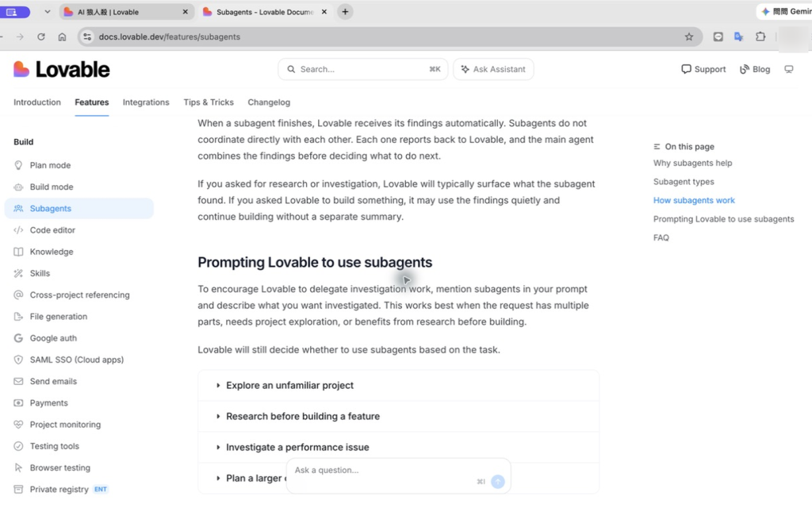Bookmark this page with the star icon

(x=689, y=37)
